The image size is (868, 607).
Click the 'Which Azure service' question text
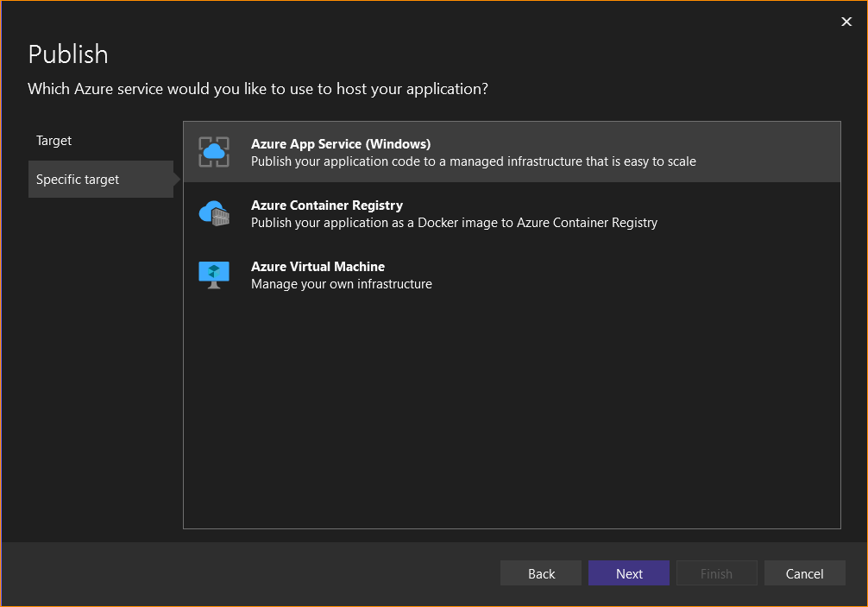coord(258,89)
